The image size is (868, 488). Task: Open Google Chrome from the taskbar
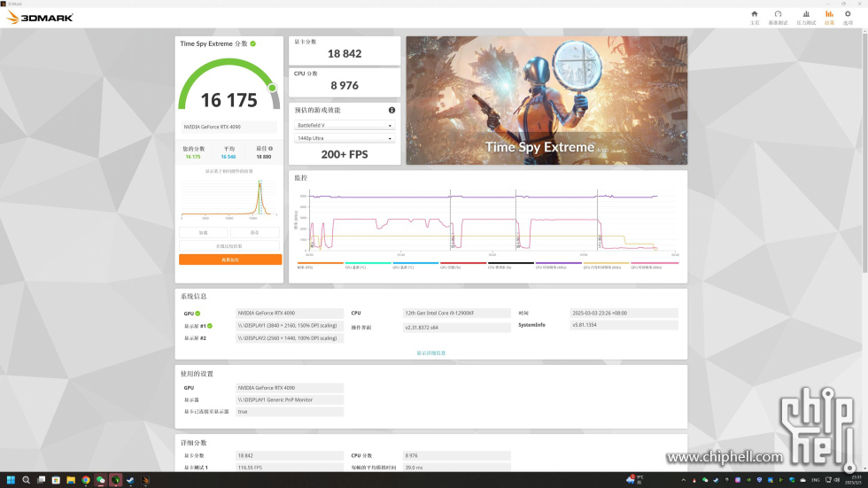[86, 480]
